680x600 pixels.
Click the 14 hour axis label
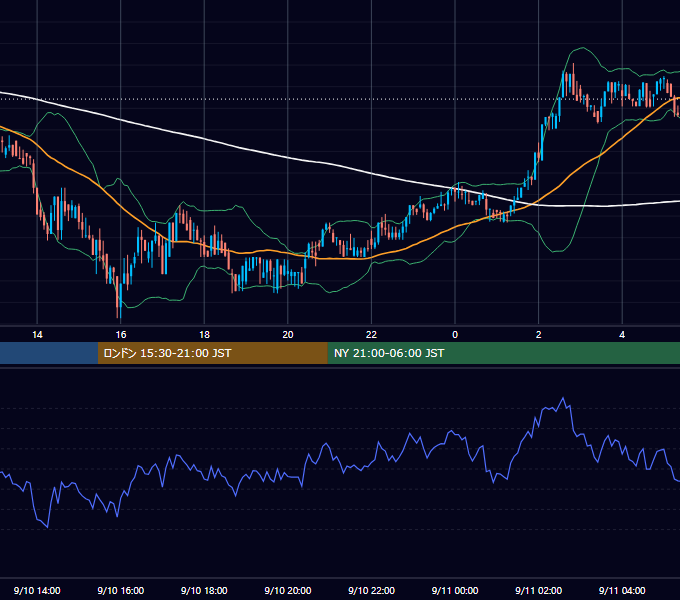coord(37,335)
